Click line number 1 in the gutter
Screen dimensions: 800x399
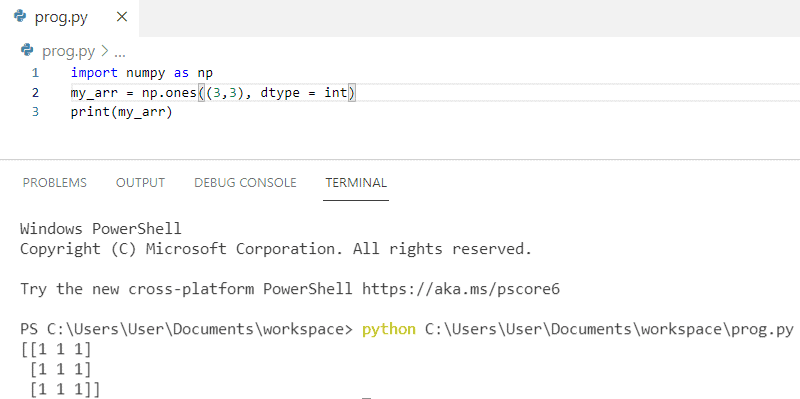[x=35, y=73]
